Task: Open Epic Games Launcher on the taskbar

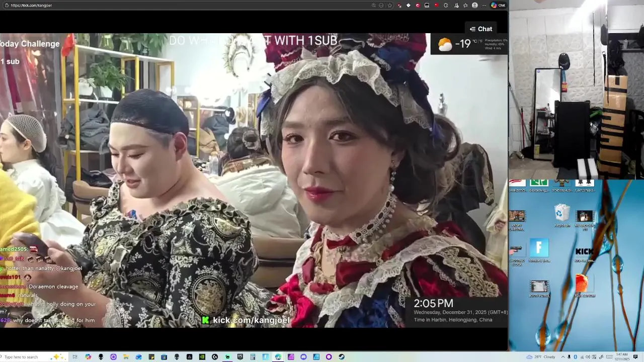Action: (x=240, y=357)
